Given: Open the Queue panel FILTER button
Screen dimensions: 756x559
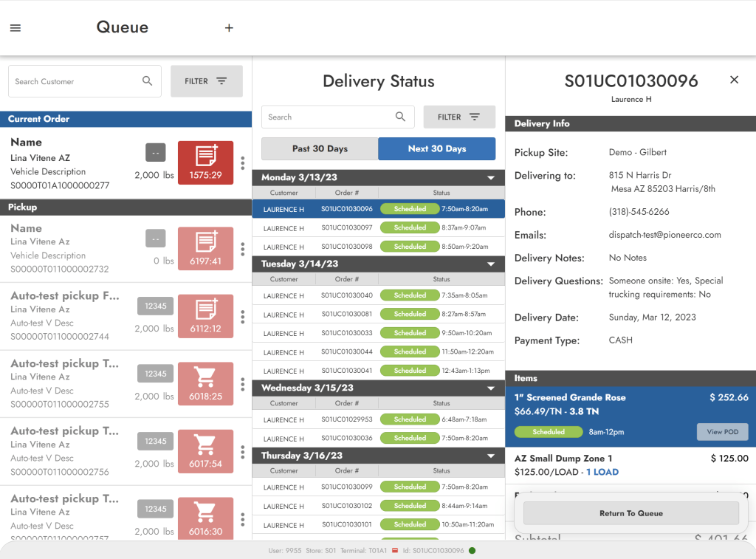Looking at the screenshot, I should [207, 81].
